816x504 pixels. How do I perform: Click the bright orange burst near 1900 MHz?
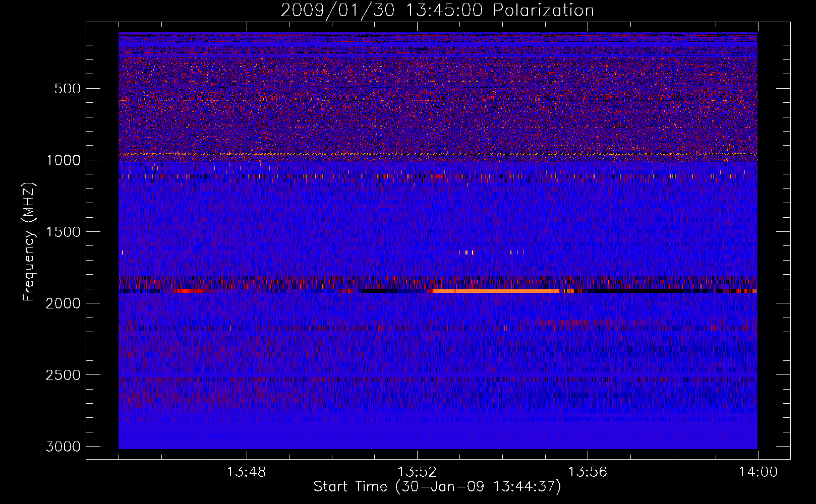click(x=494, y=291)
